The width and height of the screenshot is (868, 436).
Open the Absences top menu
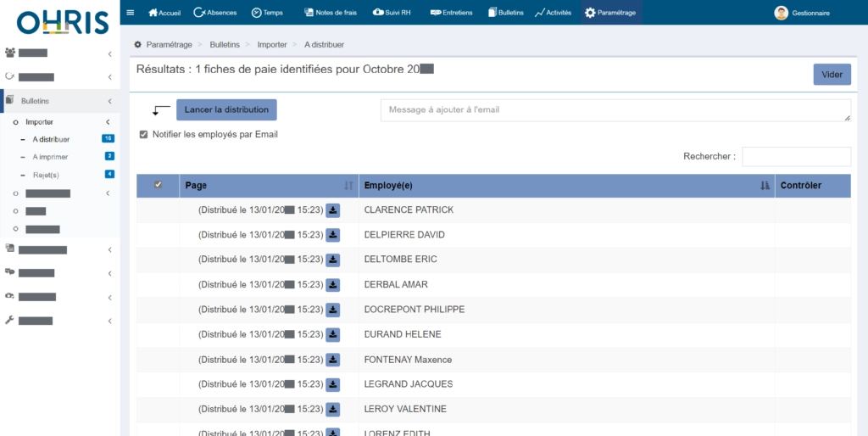(x=215, y=13)
